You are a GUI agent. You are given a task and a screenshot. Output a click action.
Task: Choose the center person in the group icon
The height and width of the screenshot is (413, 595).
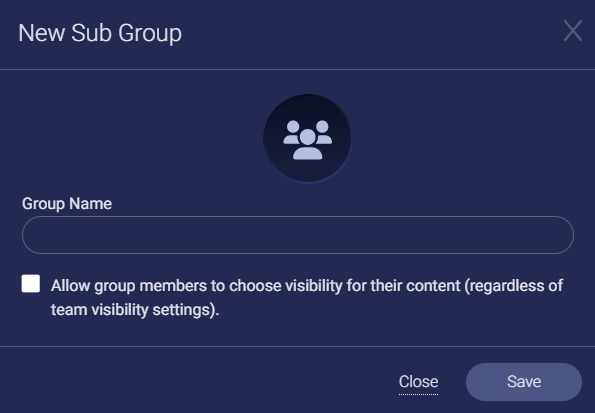pos(307,144)
